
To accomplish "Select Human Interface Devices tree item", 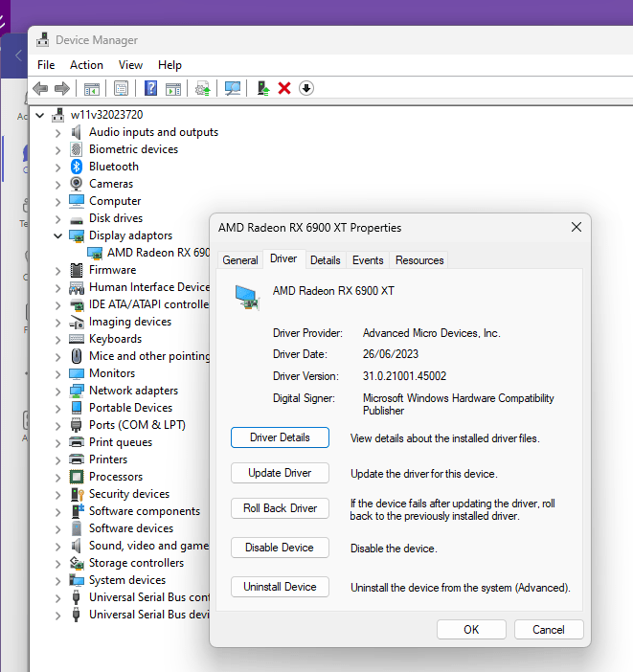I will click(149, 287).
